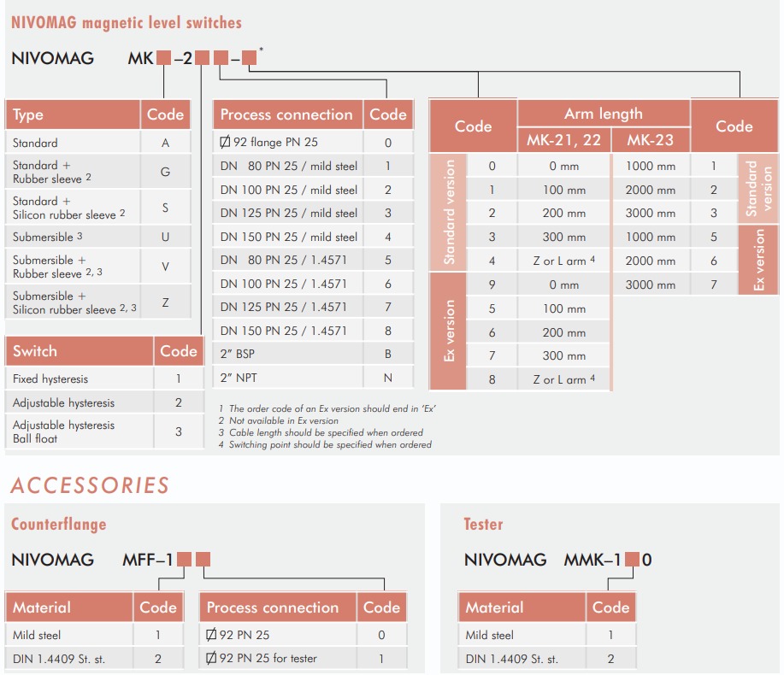The height and width of the screenshot is (675, 784).
Task: Click the 'ACCESSORIES' section heading
Action: (x=90, y=485)
